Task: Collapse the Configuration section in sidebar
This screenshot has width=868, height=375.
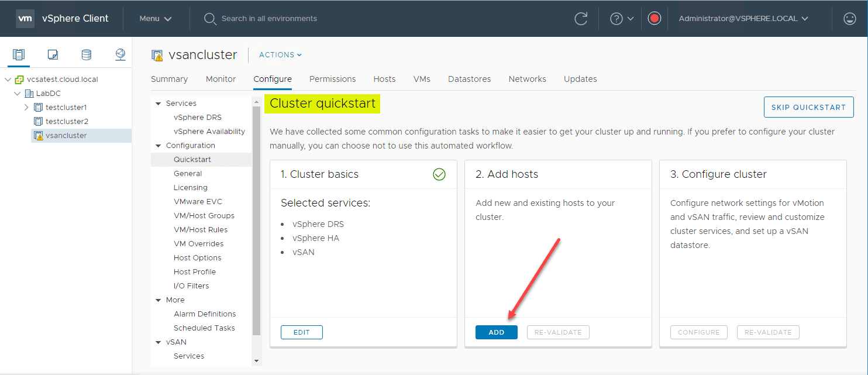Action: click(x=158, y=146)
